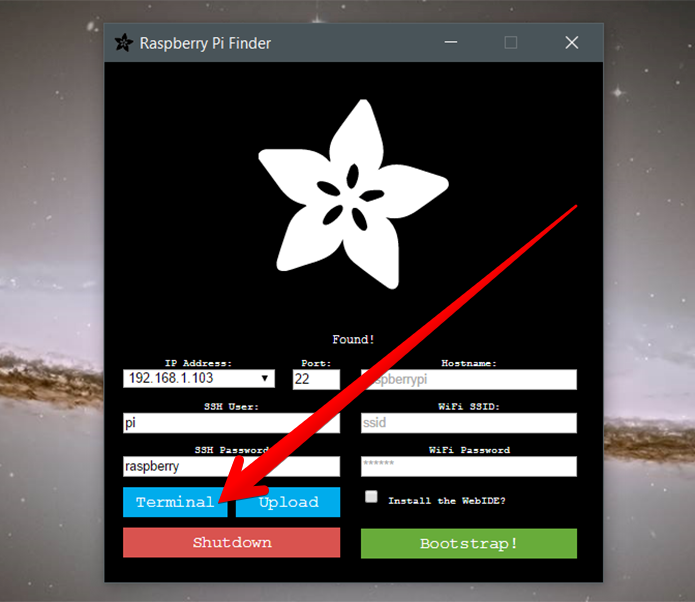The height and width of the screenshot is (602, 695).
Task: Click the Raspberry Pi Finder title text
Action: 205,43
